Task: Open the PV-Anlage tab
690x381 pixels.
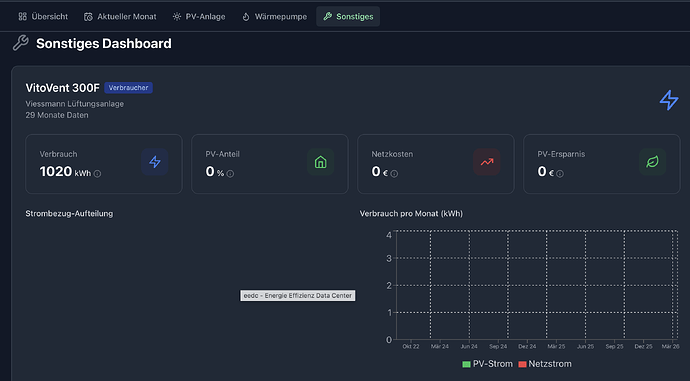Action: pyautogui.click(x=199, y=17)
